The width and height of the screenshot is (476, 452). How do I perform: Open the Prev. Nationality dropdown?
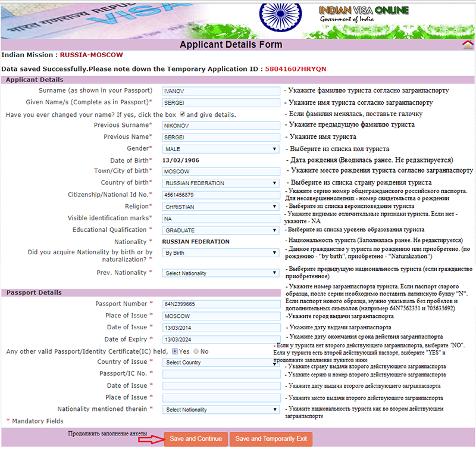pos(221,273)
